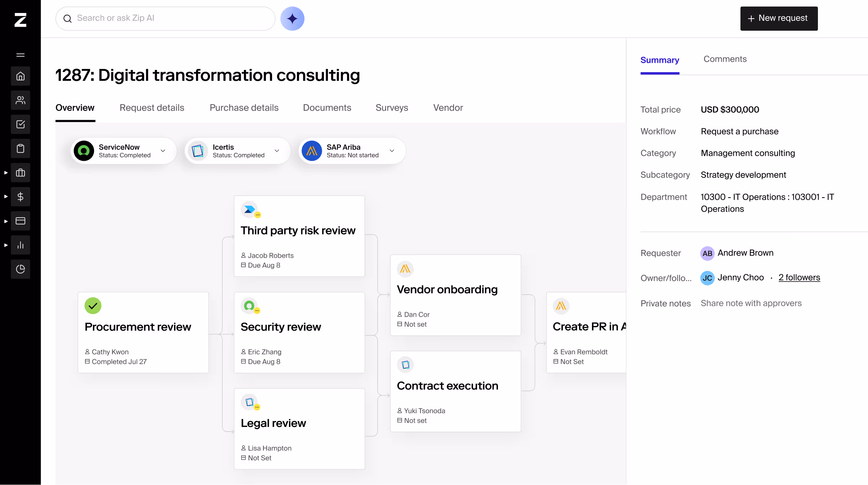868x485 pixels.
Task: Click the green Procurement review checkmark
Action: 93,306
